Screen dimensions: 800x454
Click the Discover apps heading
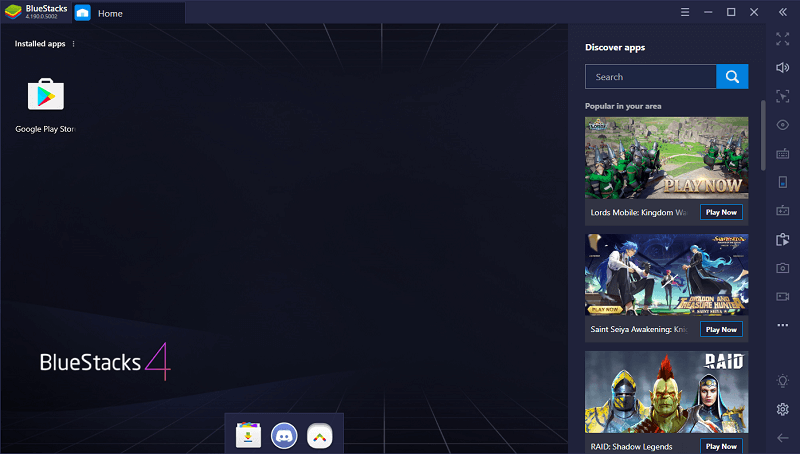[615, 47]
